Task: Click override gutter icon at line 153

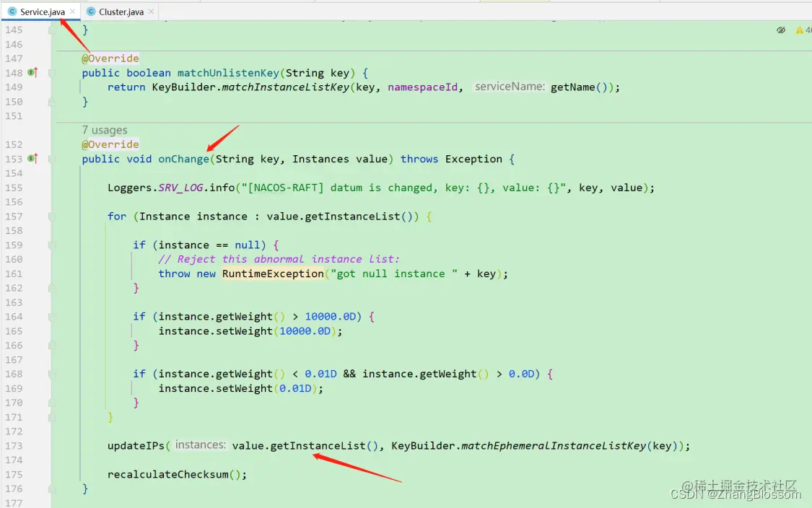Action: tap(32, 159)
